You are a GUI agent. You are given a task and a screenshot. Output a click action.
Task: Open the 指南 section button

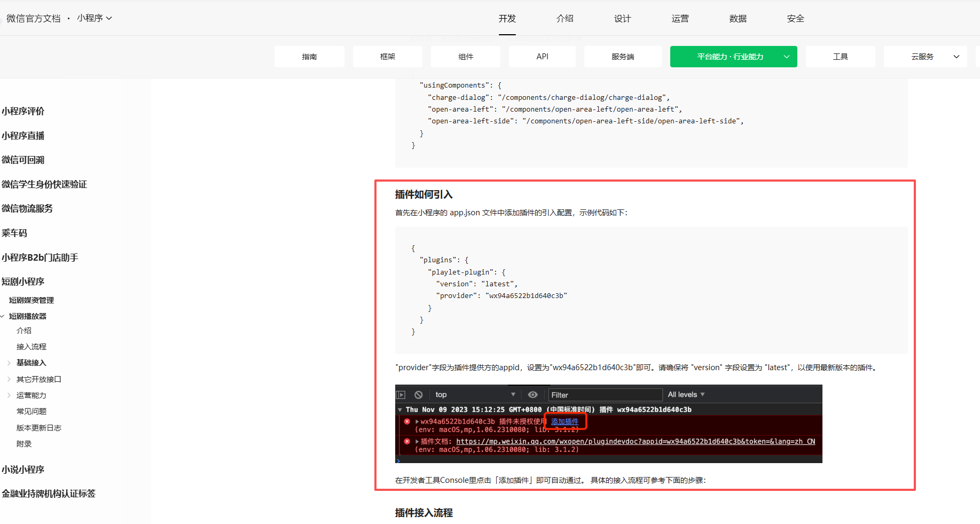click(309, 57)
